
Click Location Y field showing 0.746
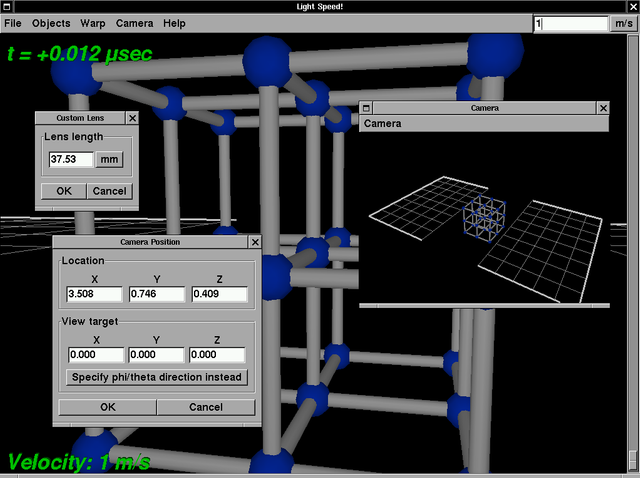point(157,294)
